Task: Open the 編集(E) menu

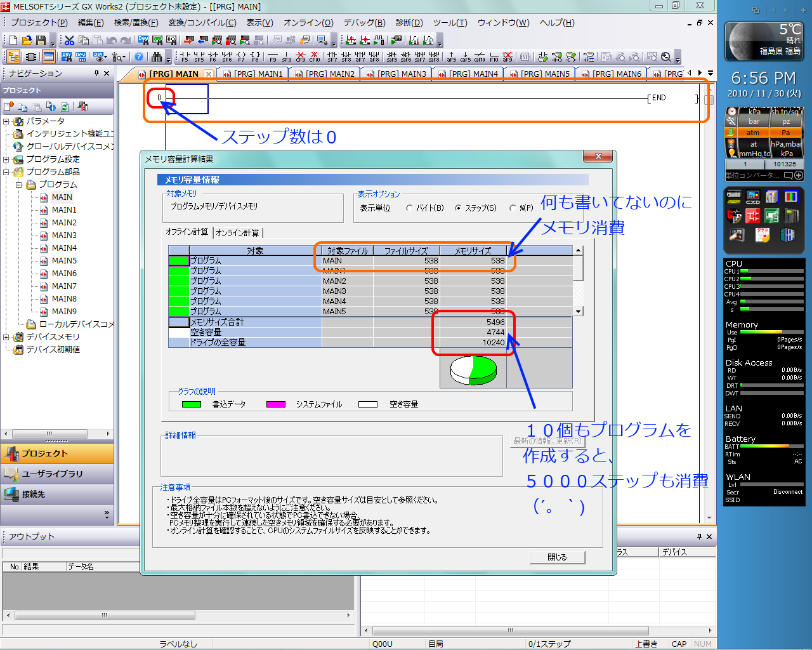Action: [91, 23]
